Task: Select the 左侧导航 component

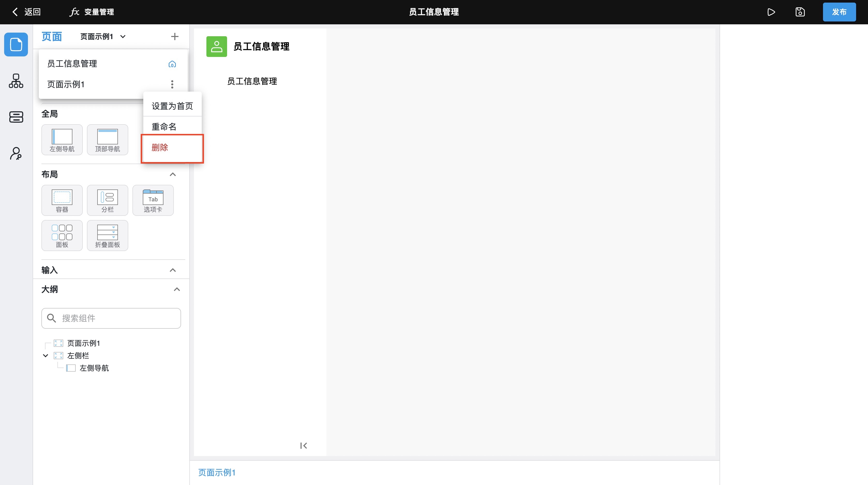Action: click(62, 140)
